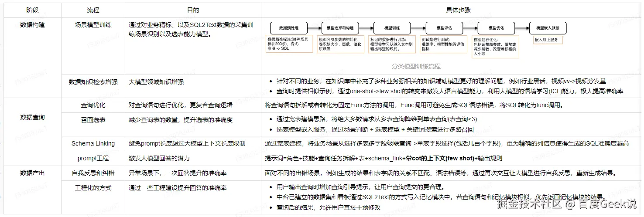644x217 pixels.
Task: Click the '模型训练' flowchart box
Action: [392, 28]
